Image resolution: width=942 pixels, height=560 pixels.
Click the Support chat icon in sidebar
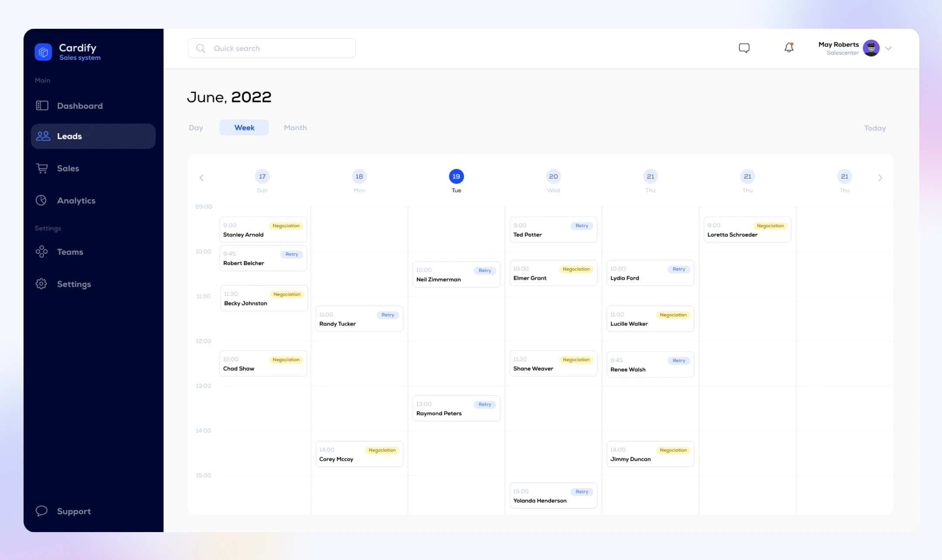click(41, 511)
